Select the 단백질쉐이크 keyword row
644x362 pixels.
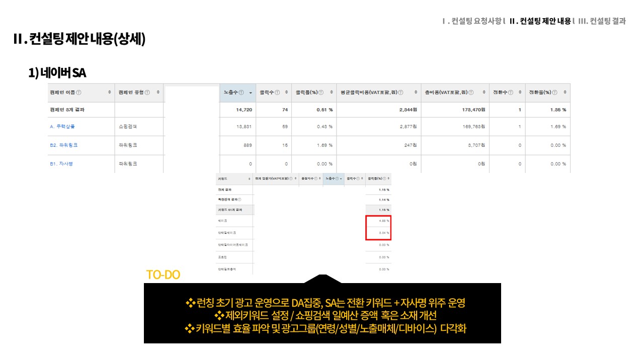[227, 233]
